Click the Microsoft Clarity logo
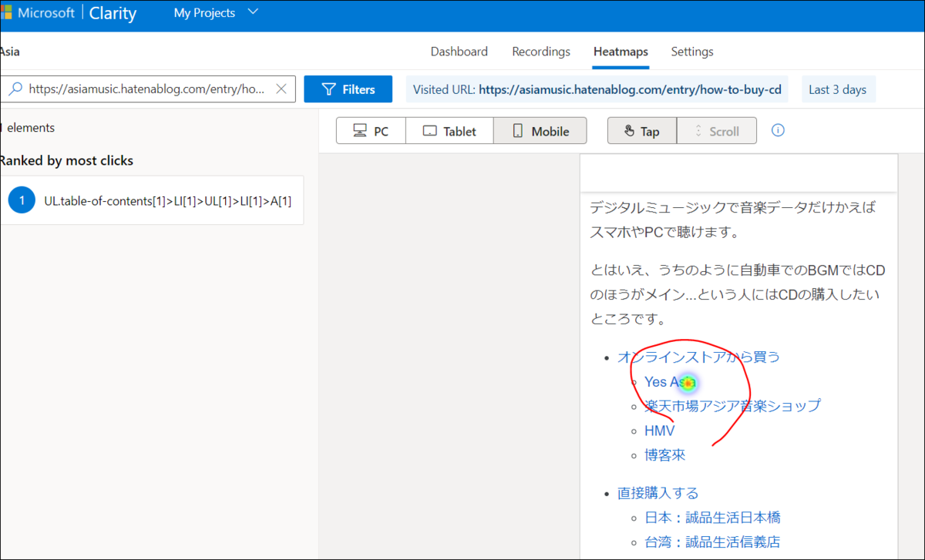 (73, 12)
